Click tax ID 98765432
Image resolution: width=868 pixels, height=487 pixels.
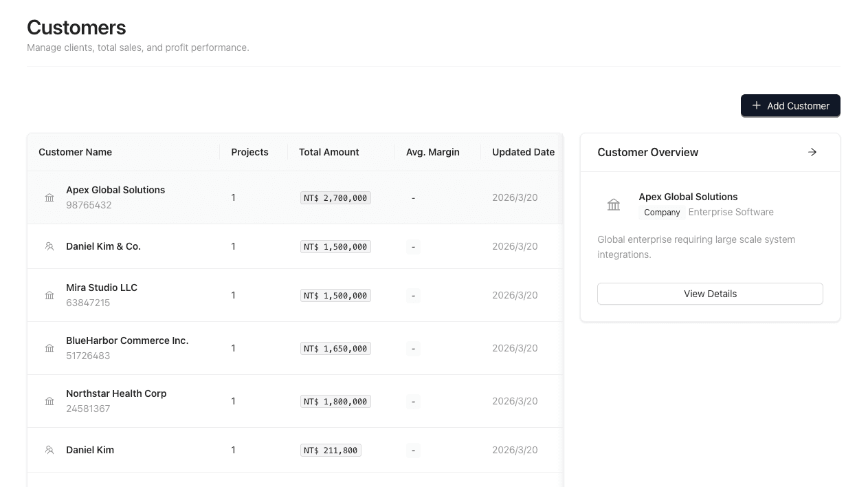coord(89,205)
